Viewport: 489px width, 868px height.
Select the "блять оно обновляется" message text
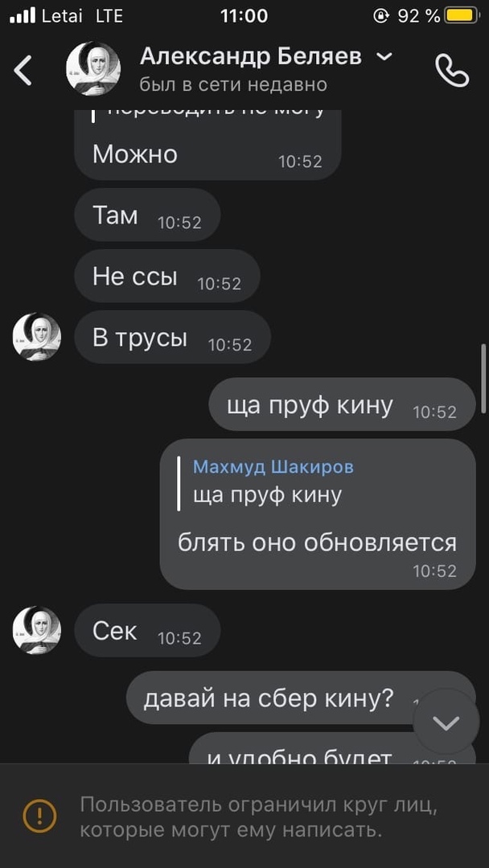pos(318,542)
